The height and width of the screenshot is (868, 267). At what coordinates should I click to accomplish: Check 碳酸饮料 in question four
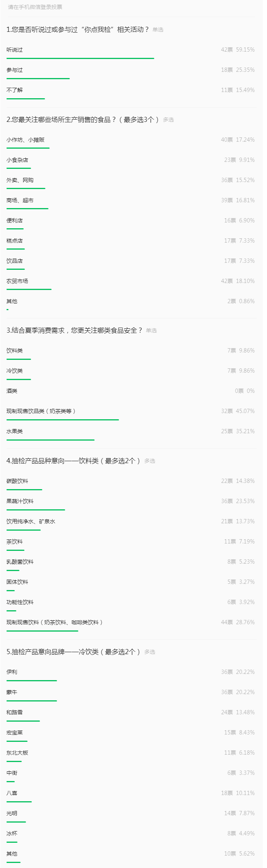point(131,483)
